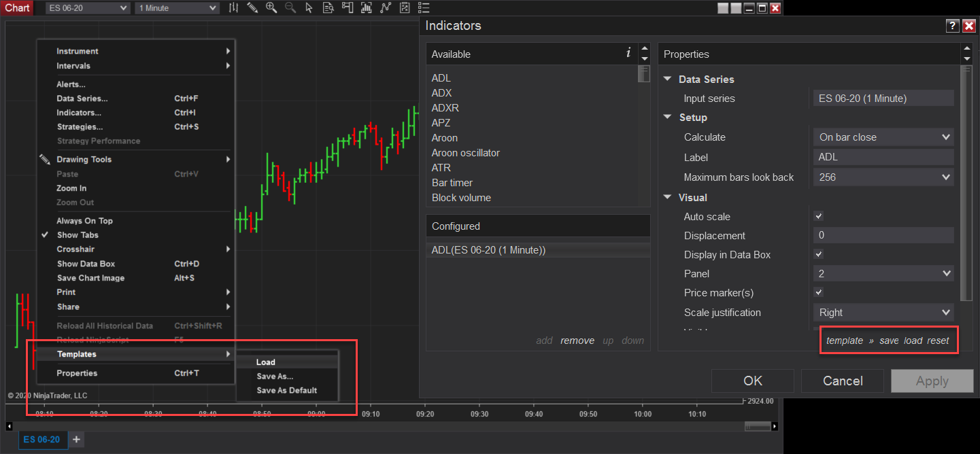Viewport: 980px width, 454px height.
Task: Click Apply in the Indicators dialog
Action: pyautogui.click(x=932, y=381)
